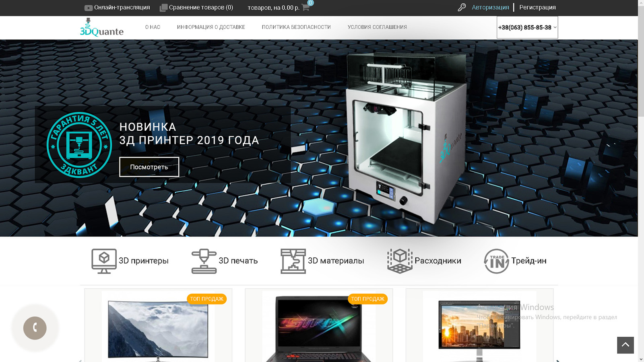644x362 pixels.
Task: Open the 3D принтеры category icon
Action: pyautogui.click(x=104, y=261)
